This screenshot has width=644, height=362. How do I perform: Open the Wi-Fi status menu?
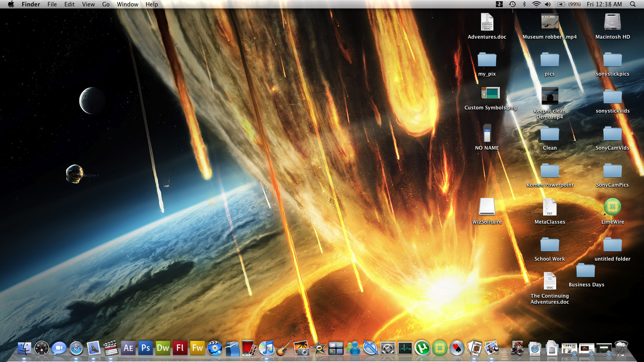(x=536, y=4)
